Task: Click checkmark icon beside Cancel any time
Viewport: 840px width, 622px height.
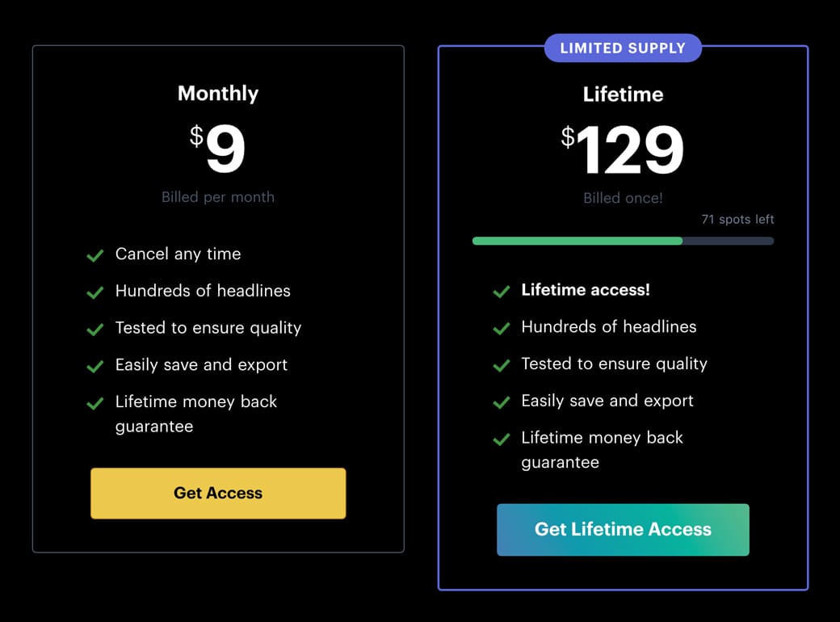Action: click(95, 255)
